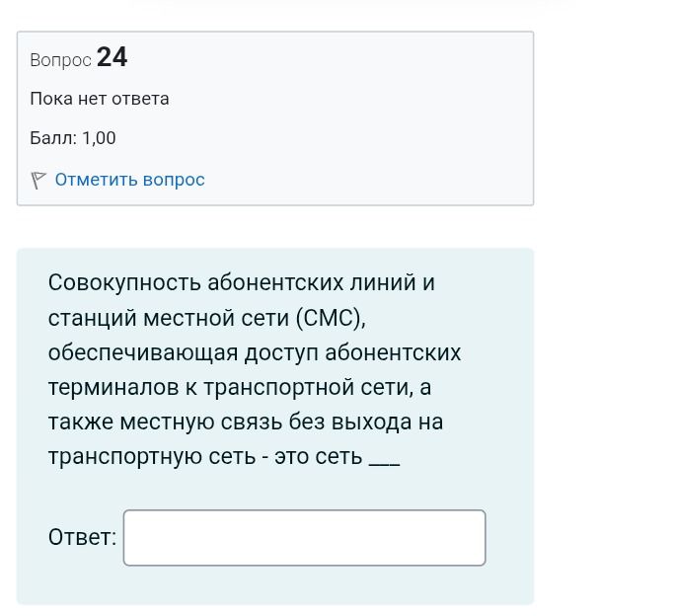The image size is (676, 616).
Task: Click the words транспортную сеть in last line
Action: coord(152,457)
